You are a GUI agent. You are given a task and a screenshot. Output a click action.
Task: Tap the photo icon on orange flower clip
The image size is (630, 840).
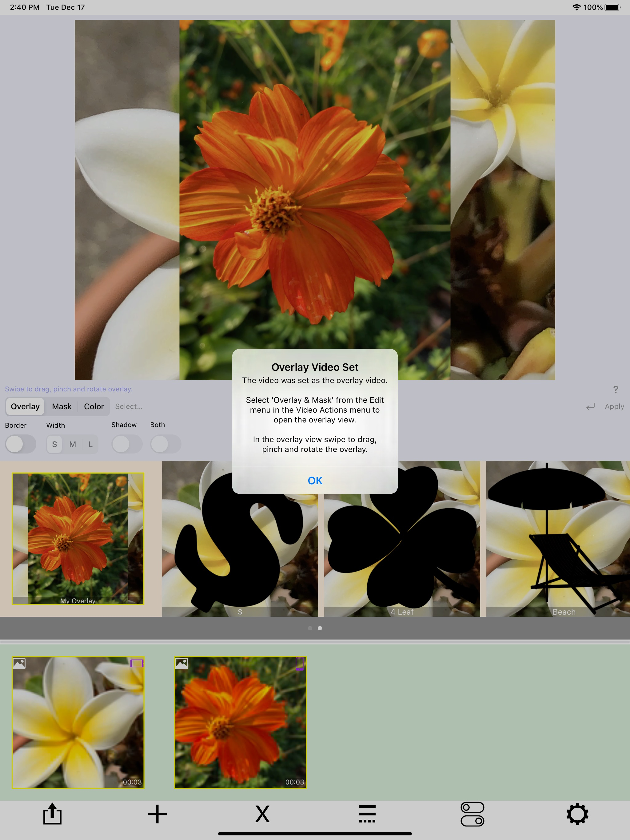pyautogui.click(x=181, y=664)
